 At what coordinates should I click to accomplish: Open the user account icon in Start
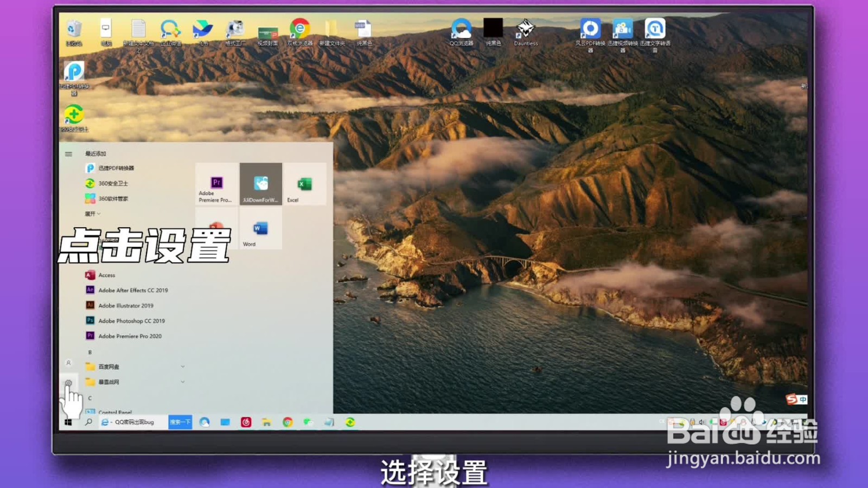[x=68, y=363]
